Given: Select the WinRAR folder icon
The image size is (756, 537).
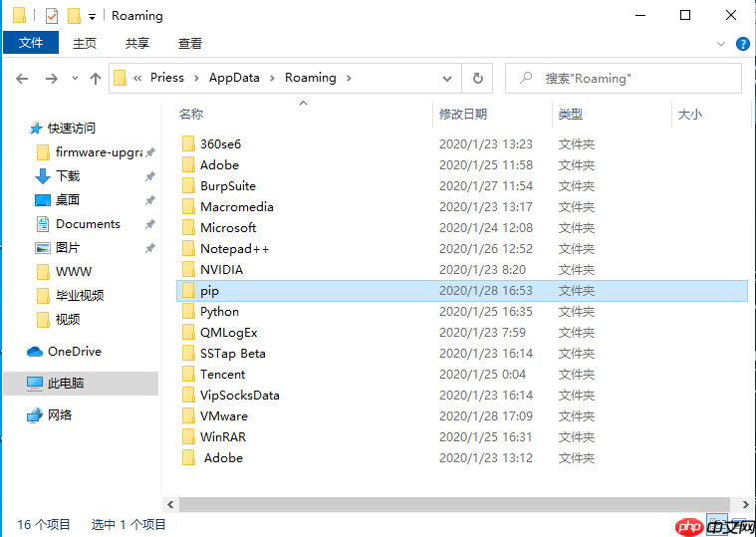Looking at the screenshot, I should (x=188, y=437).
